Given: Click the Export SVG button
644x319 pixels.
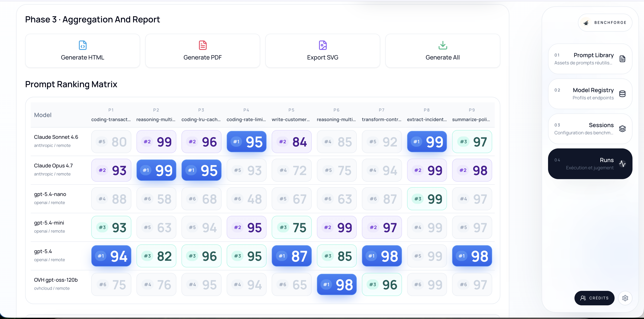Looking at the screenshot, I should (x=322, y=51).
